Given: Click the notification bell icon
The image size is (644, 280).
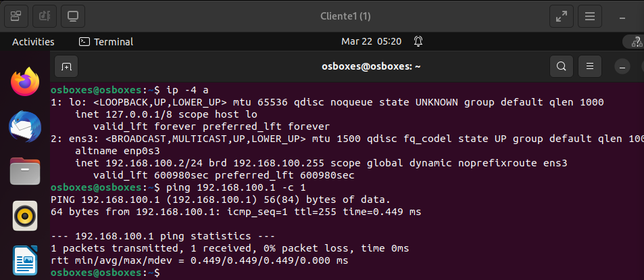Looking at the screenshot, I should click(418, 41).
